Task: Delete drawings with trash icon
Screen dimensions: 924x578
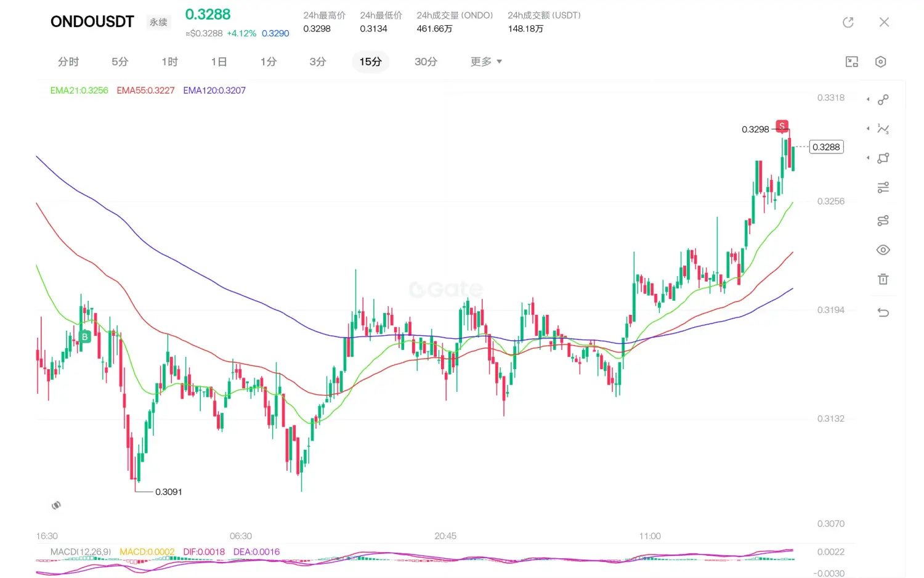Action: click(x=883, y=279)
